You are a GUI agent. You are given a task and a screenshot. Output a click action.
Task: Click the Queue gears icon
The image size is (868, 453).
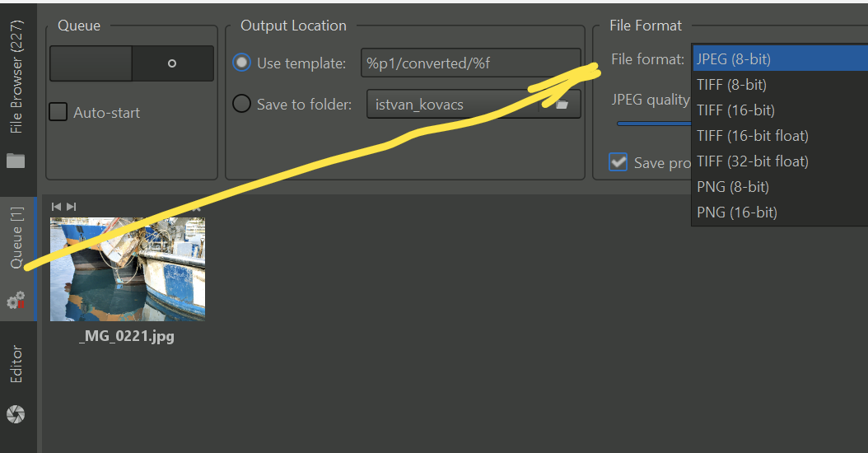(x=16, y=301)
